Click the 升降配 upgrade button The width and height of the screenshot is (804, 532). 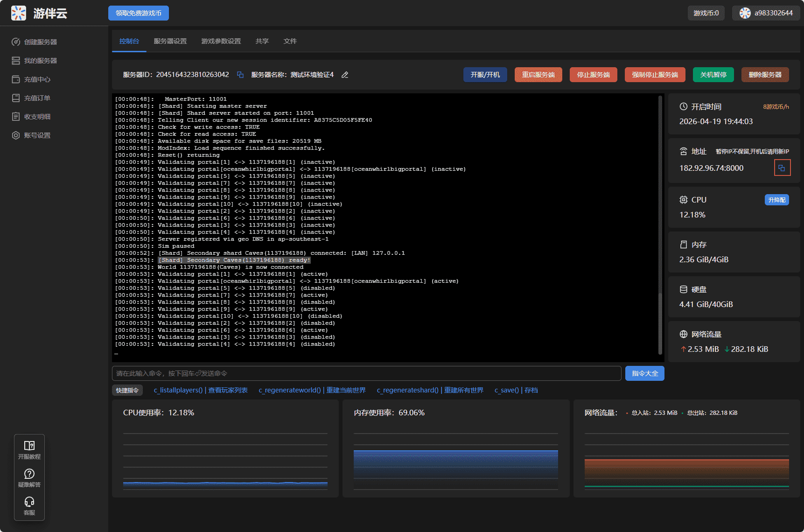coord(777,200)
